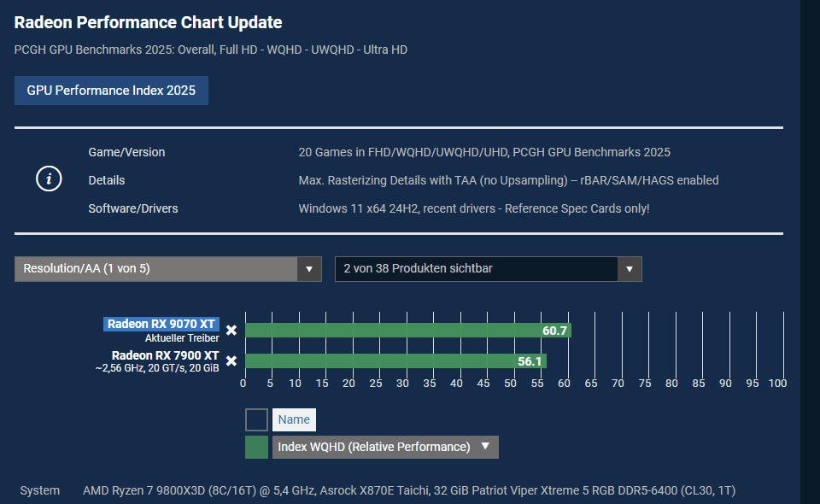820x504 pixels.
Task: Select the Radeon RX 7900 XT label
Action: pos(165,355)
